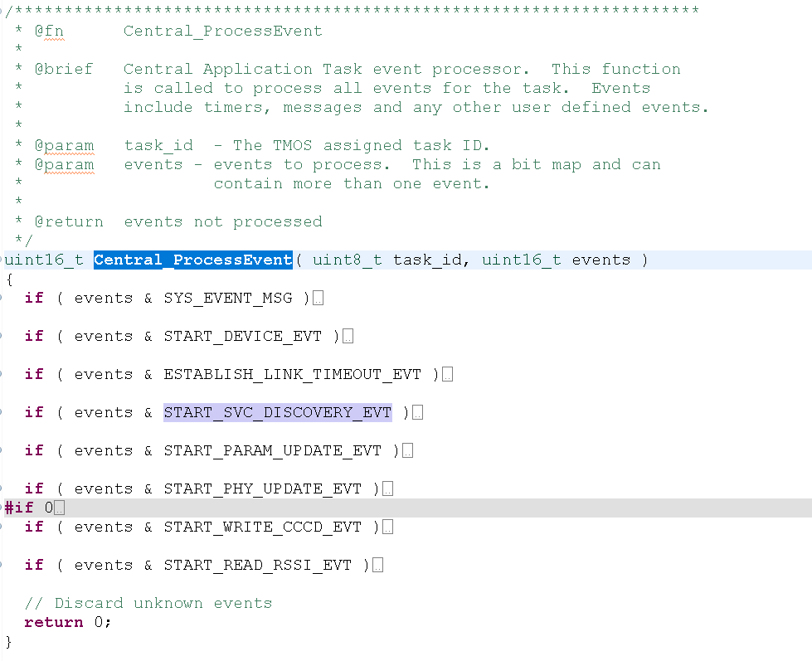Click the @brief tag in the comment
The height and width of the screenshot is (661, 812).
coord(64,70)
